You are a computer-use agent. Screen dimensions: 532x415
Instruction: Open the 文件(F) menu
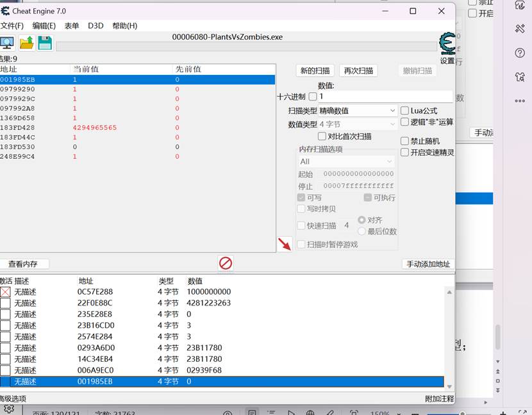(x=12, y=26)
